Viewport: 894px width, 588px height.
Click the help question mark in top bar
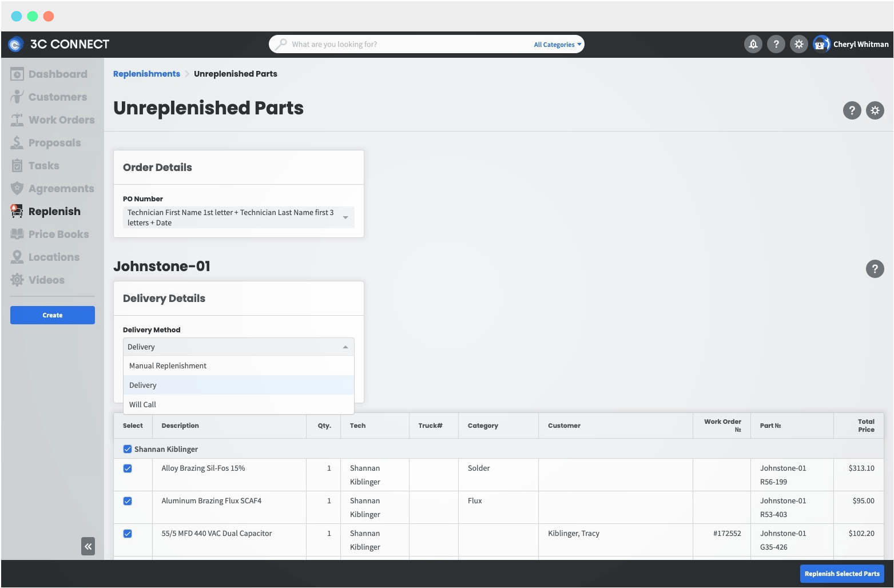tap(776, 44)
